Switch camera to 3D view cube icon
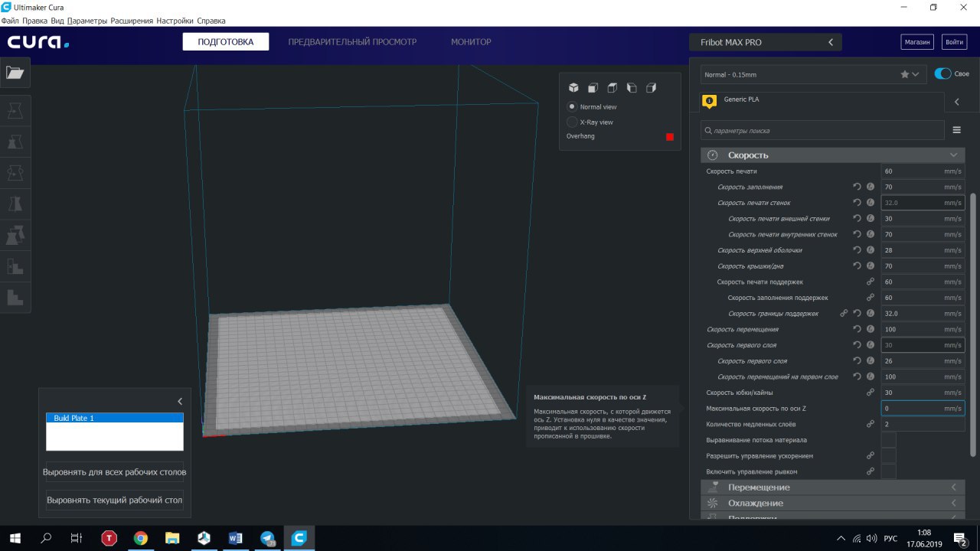Viewport: 980px width, 551px height. pyautogui.click(x=573, y=88)
